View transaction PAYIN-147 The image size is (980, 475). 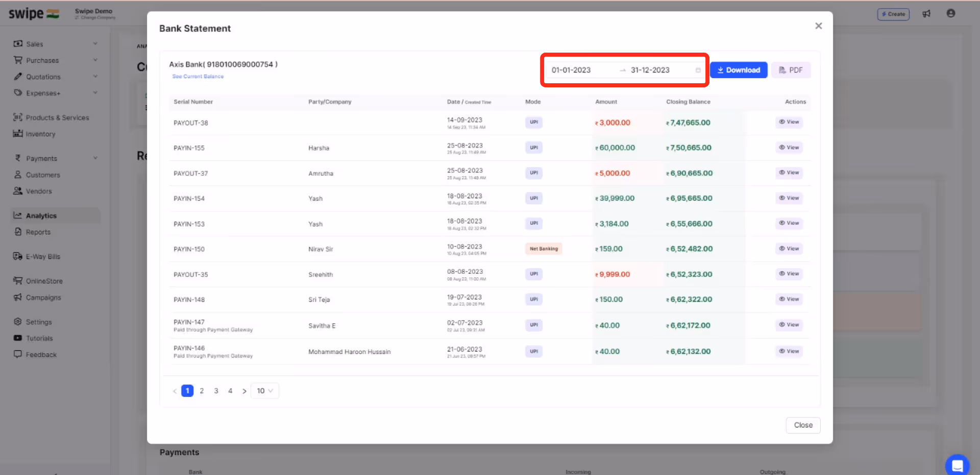point(789,325)
